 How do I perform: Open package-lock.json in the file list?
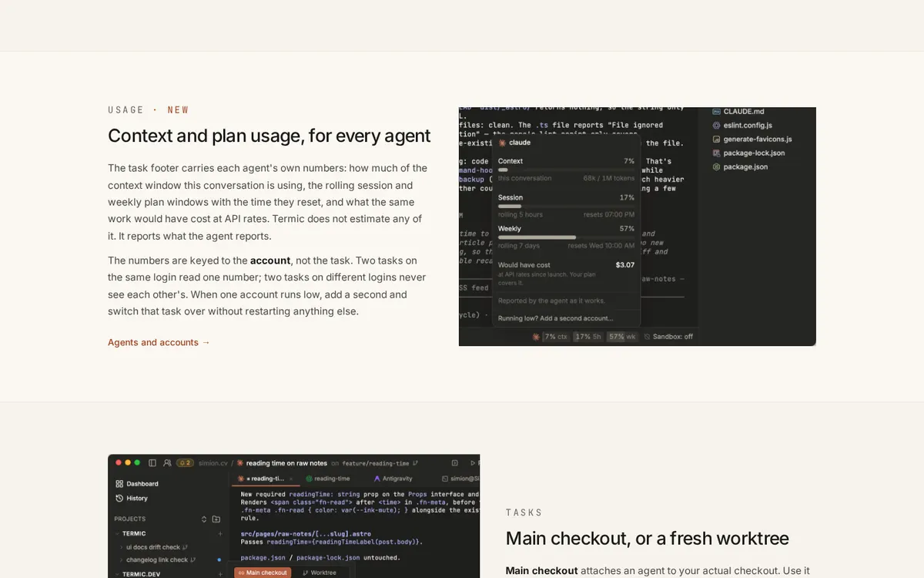(754, 153)
